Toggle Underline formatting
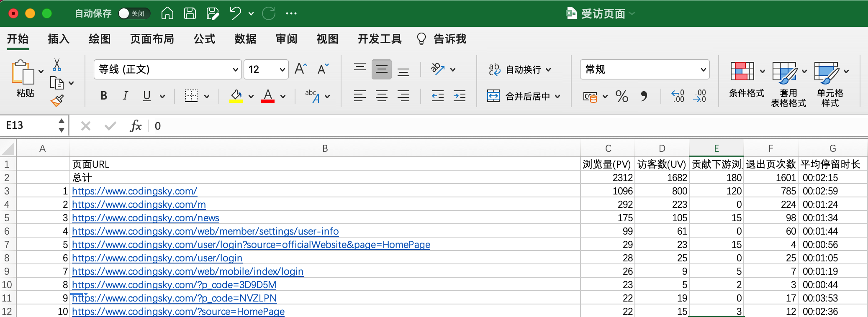This screenshot has height=317, width=868. (x=146, y=96)
